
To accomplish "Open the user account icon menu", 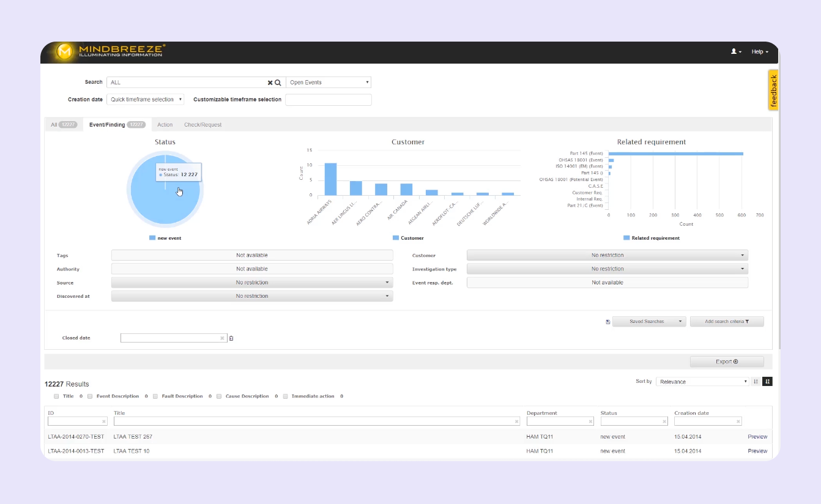I will (x=734, y=51).
